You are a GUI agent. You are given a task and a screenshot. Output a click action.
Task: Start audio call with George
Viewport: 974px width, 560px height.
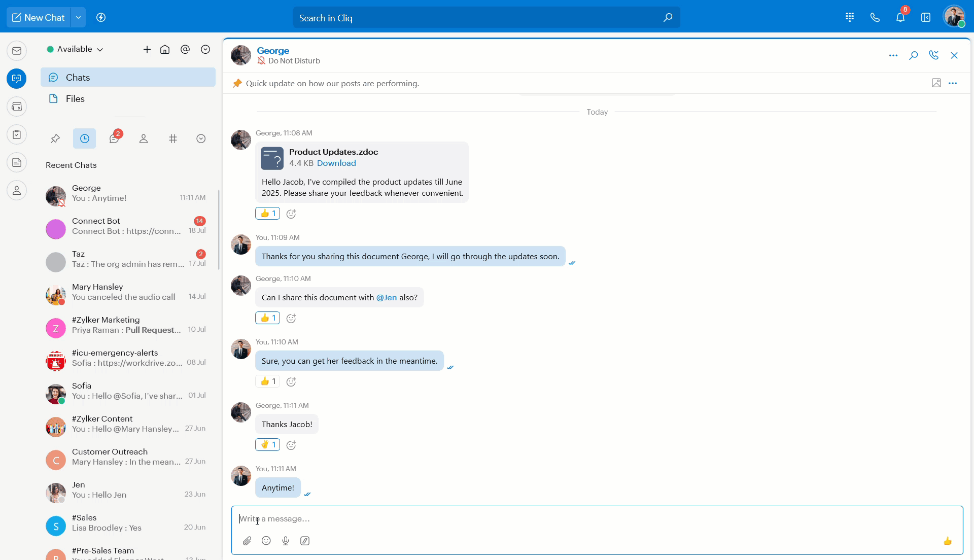933,55
